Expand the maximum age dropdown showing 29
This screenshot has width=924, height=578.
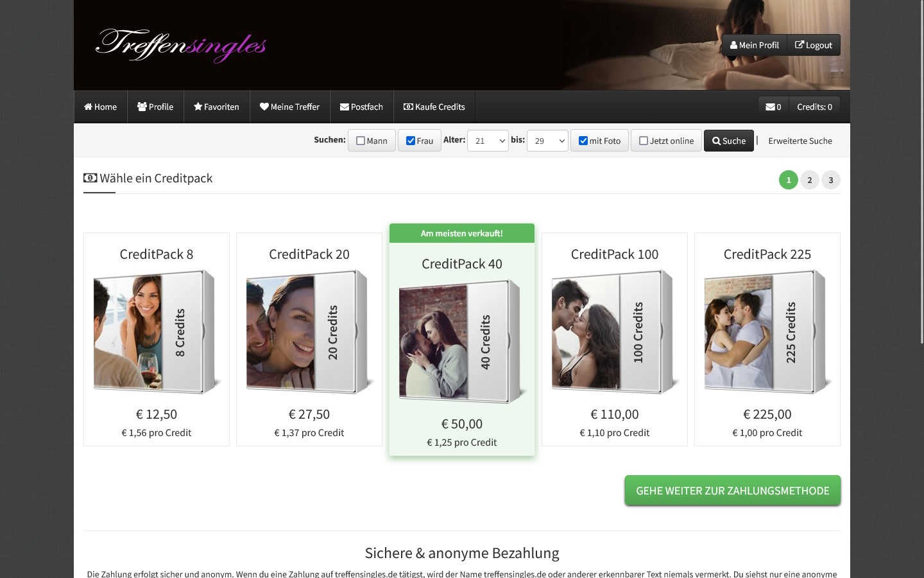point(547,141)
